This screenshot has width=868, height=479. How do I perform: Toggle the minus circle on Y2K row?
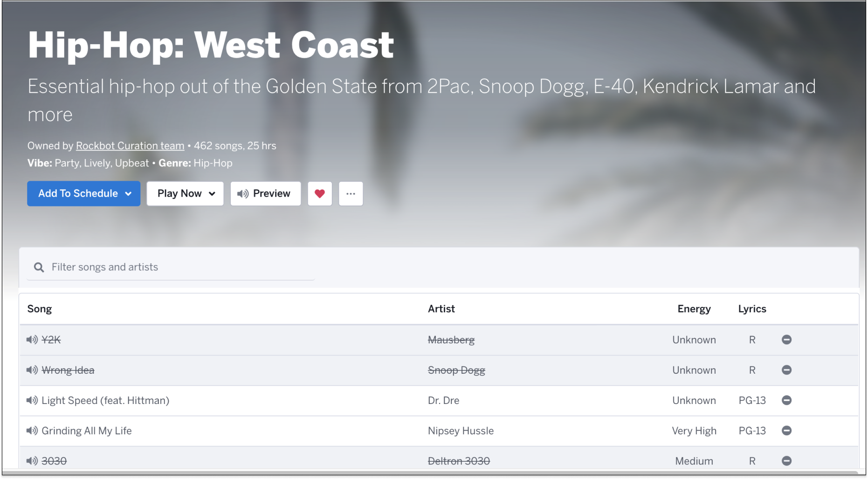[786, 340]
